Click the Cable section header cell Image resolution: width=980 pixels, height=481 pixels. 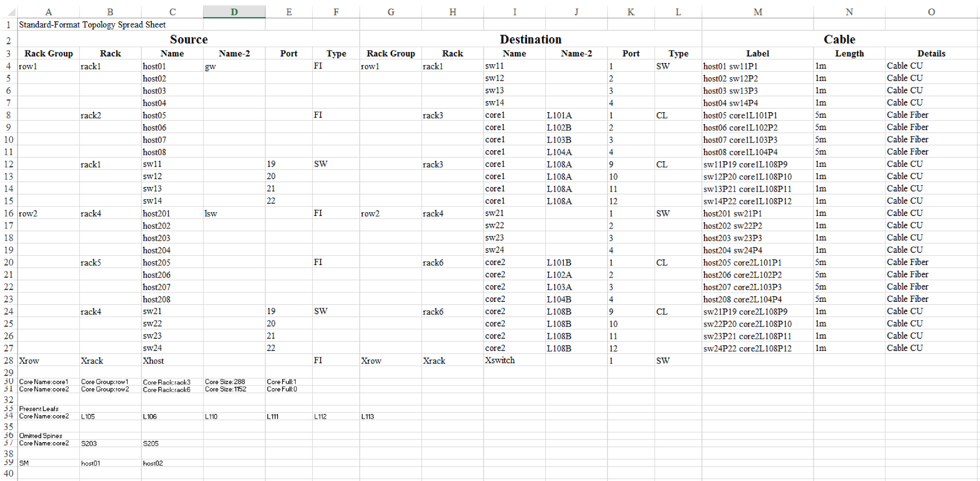pos(839,39)
